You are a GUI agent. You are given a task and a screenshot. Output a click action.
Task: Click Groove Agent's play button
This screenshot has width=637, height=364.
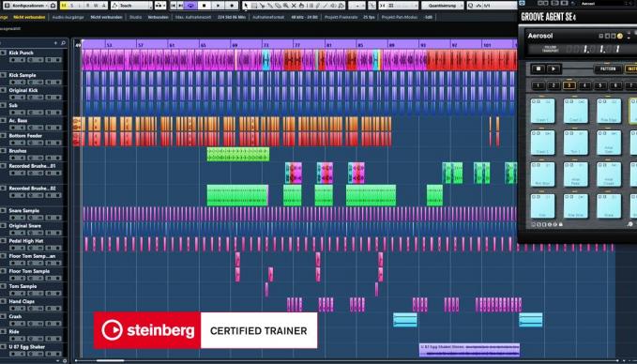click(554, 69)
